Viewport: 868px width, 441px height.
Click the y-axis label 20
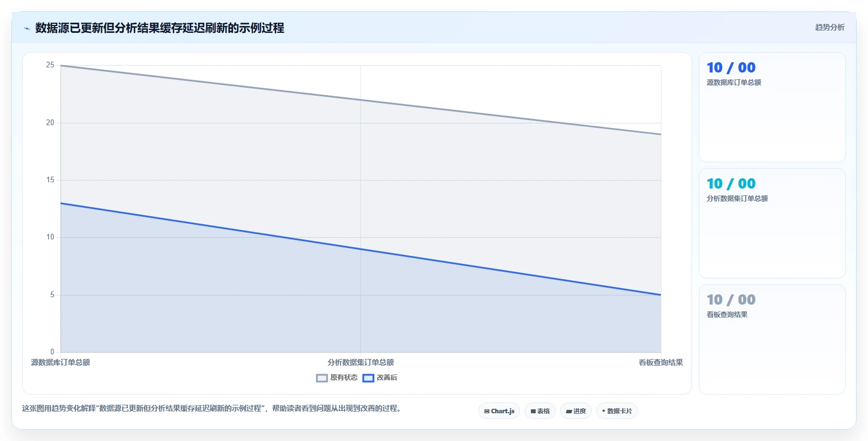(x=50, y=123)
